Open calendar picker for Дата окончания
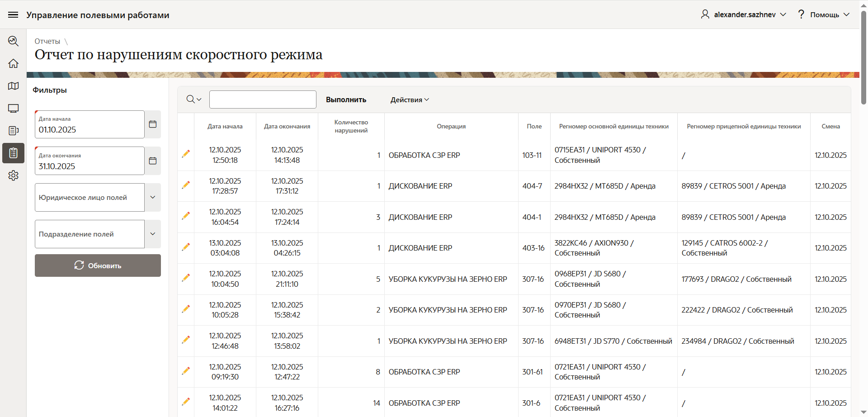This screenshot has width=868, height=417. 153,161
